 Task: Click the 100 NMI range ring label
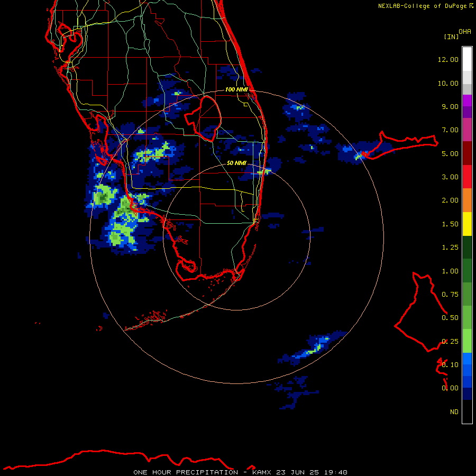pos(236,89)
